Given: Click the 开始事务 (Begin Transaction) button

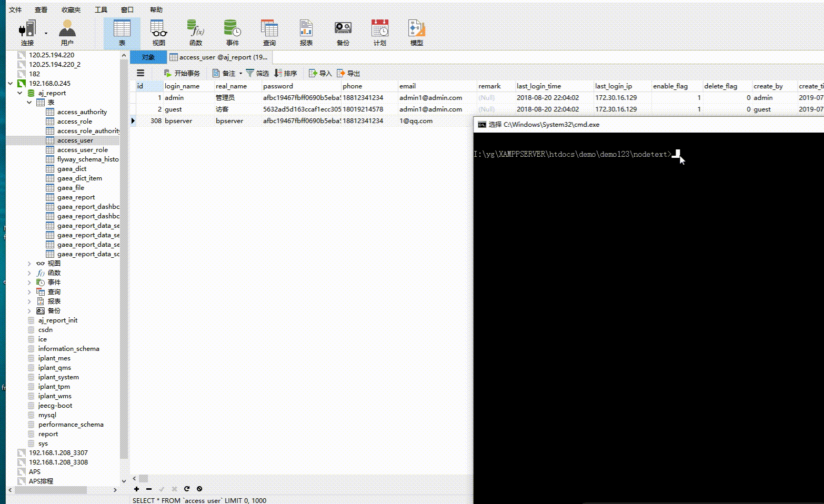Looking at the screenshot, I should pyautogui.click(x=182, y=73).
